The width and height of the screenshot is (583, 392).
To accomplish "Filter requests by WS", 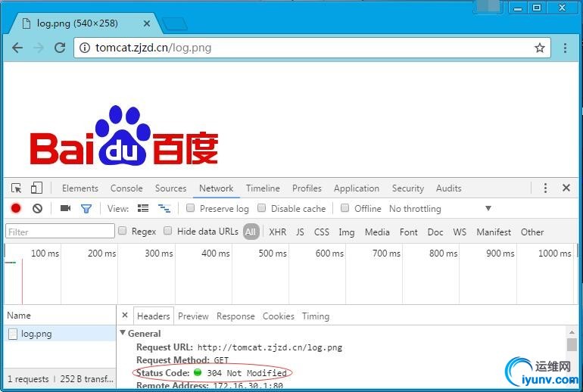I will 460,232.
